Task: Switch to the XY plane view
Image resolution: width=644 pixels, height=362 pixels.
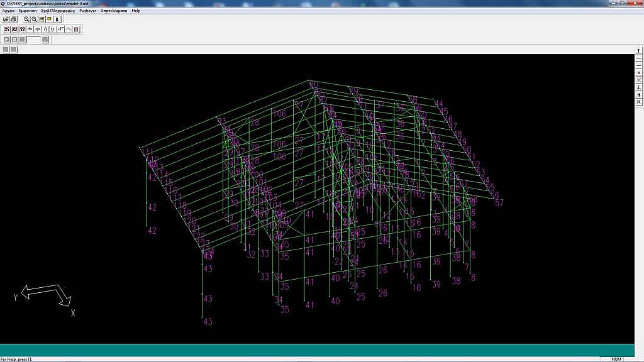Action: [x=6, y=30]
